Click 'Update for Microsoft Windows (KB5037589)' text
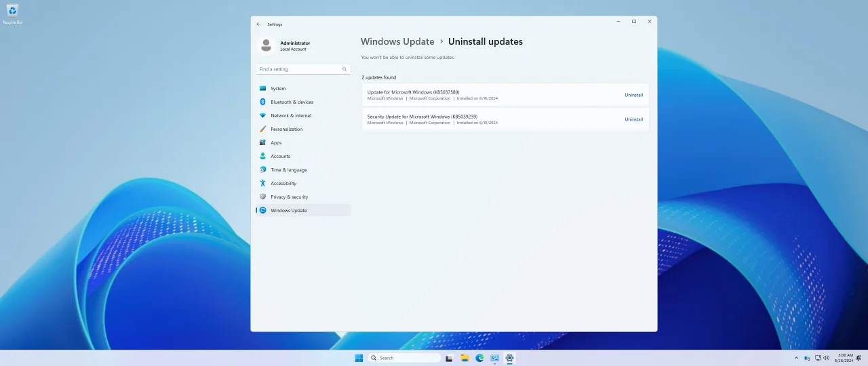This screenshot has width=868, height=366. (413, 92)
